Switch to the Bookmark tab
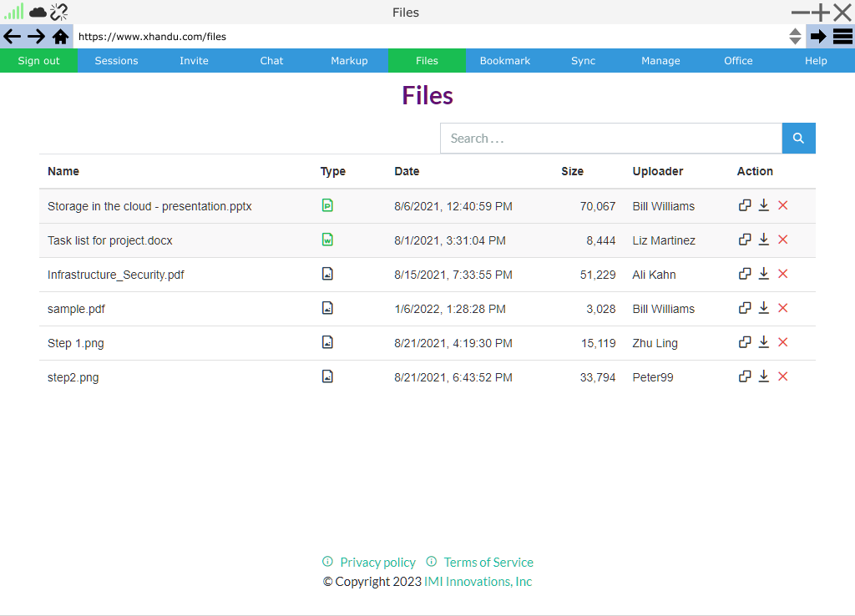Image resolution: width=855 pixels, height=616 pixels. (504, 61)
